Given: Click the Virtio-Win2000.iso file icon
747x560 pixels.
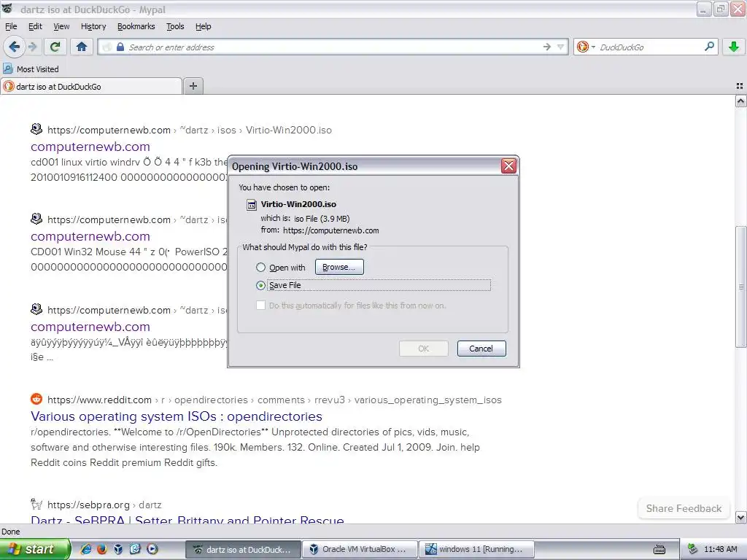Looking at the screenshot, I should [x=252, y=205].
